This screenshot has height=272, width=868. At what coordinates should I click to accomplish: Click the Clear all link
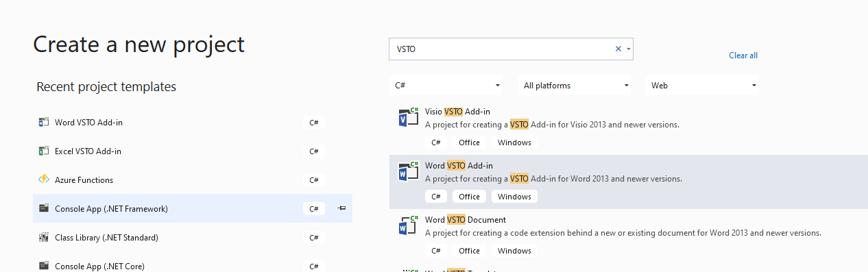tap(743, 55)
